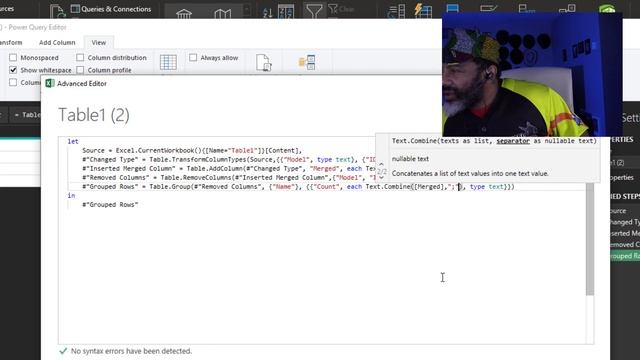Image resolution: width=640 pixels, height=360 pixels.
Task: Select the Grouped Rows applied step
Action: tap(625, 256)
